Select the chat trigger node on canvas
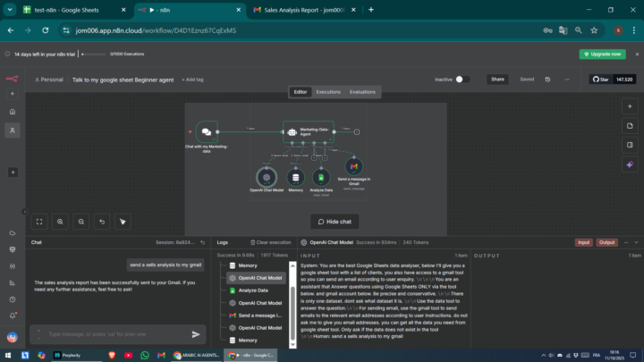Viewport: 644px width, 362px height. click(207, 131)
